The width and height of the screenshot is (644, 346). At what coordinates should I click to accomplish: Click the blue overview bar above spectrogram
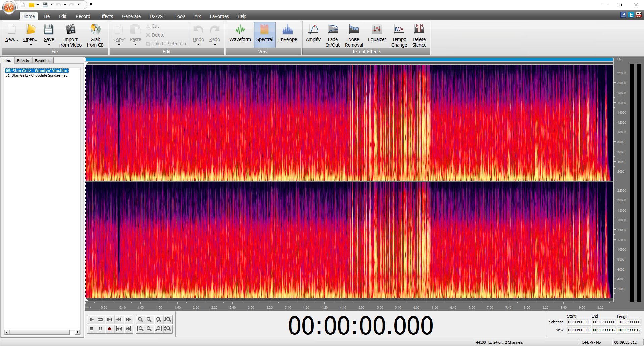(349, 60)
